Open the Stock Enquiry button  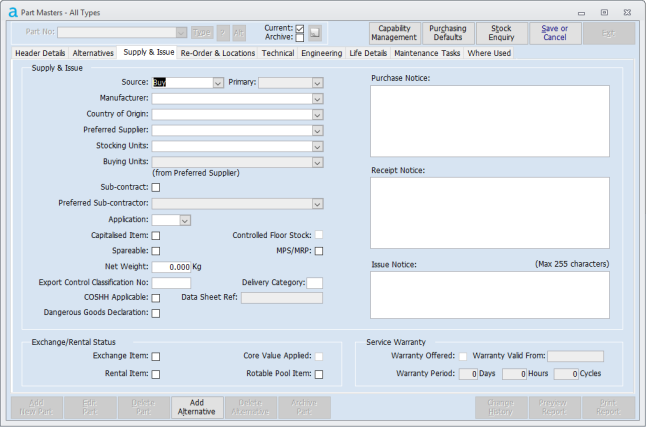pos(502,33)
